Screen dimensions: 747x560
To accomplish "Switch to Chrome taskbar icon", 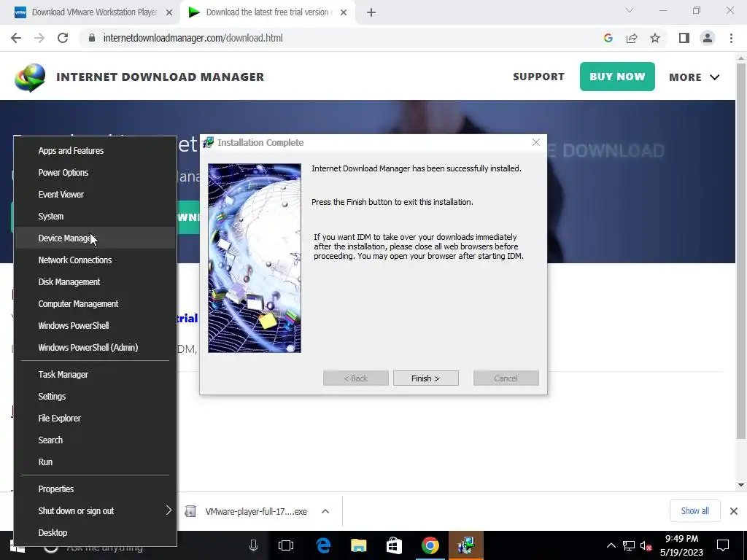I will point(430,545).
